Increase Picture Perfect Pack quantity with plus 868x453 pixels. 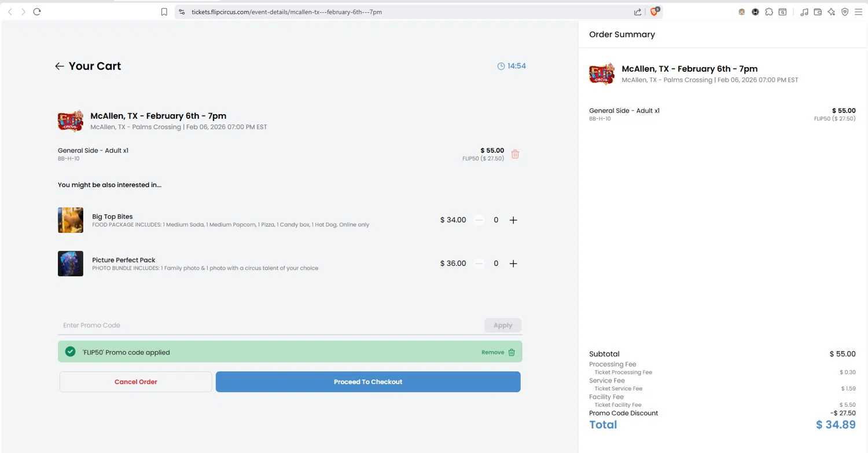(513, 264)
